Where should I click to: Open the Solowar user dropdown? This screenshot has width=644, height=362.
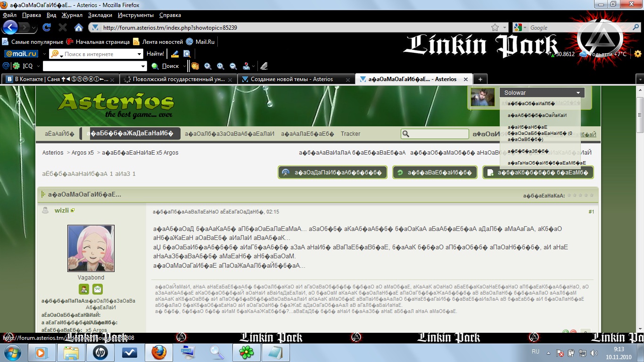coord(542,93)
